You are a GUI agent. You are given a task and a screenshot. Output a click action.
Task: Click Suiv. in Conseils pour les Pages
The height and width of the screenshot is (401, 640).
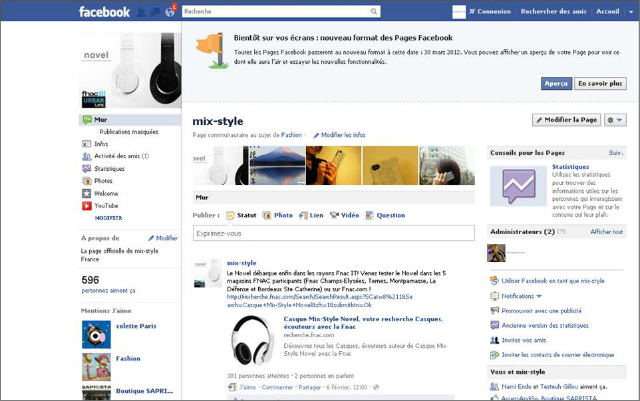coord(616,153)
